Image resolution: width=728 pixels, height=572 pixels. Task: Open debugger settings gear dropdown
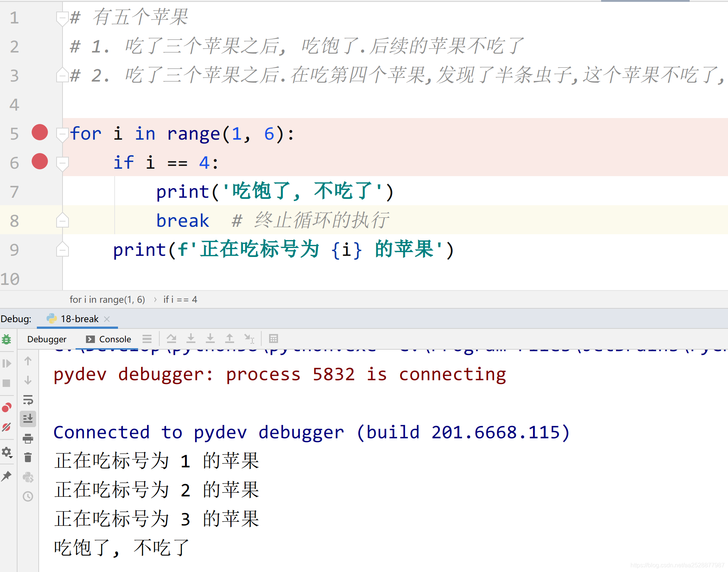[x=7, y=452]
